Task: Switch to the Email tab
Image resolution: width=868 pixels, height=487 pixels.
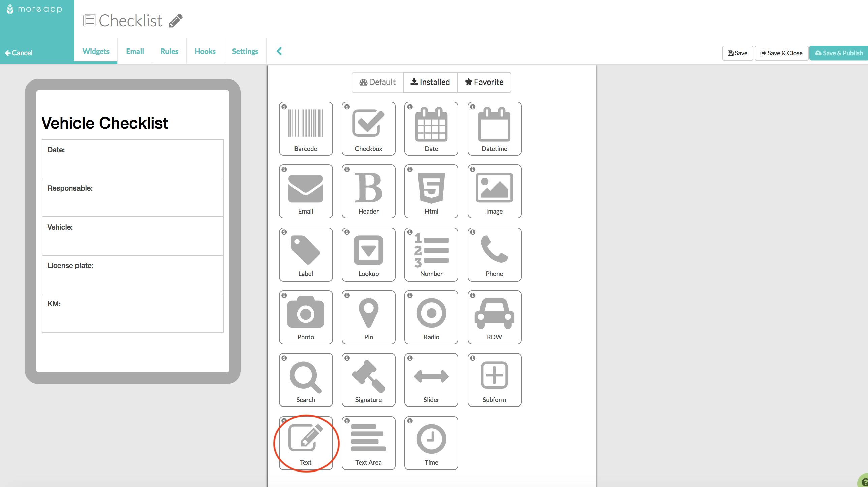Action: tap(135, 51)
